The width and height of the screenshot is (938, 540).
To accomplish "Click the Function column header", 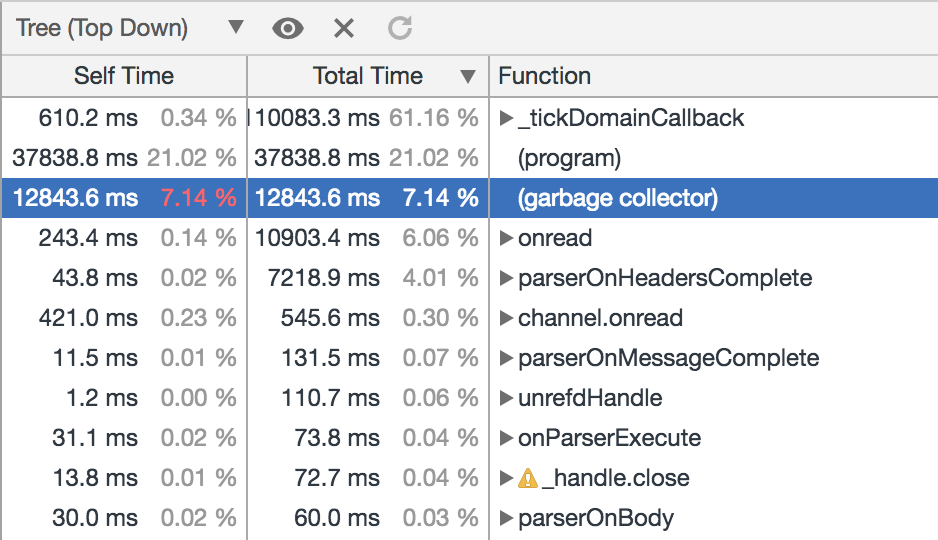I will click(x=544, y=76).
